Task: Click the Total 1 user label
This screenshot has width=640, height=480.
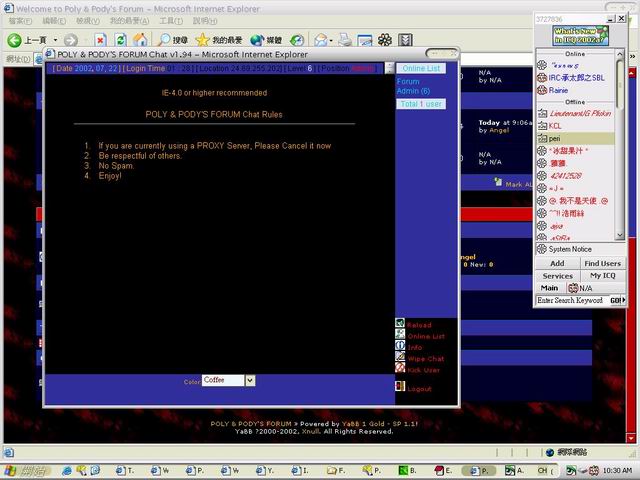Action: (x=421, y=104)
